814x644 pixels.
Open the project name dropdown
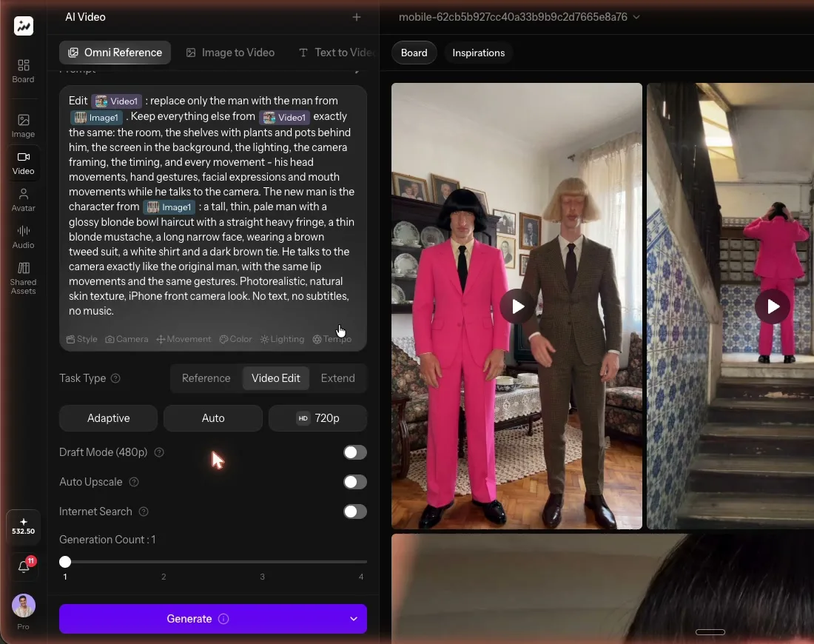[x=519, y=17]
